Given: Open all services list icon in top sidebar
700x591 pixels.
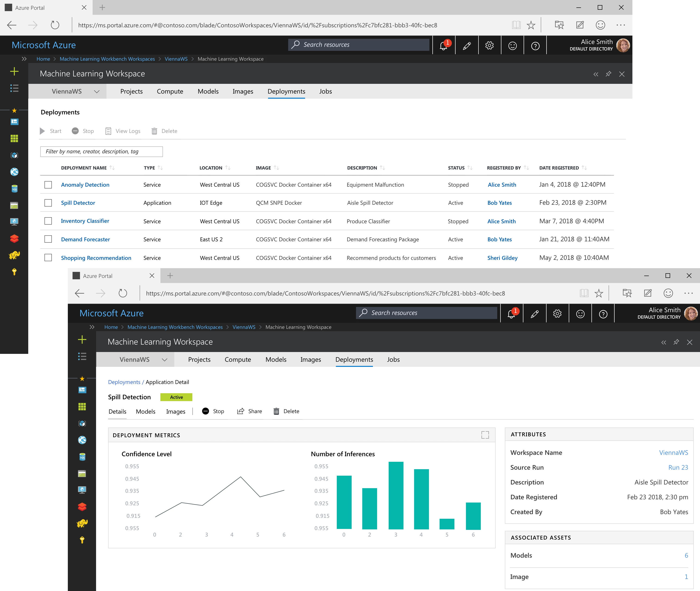Looking at the screenshot, I should click(x=14, y=88).
